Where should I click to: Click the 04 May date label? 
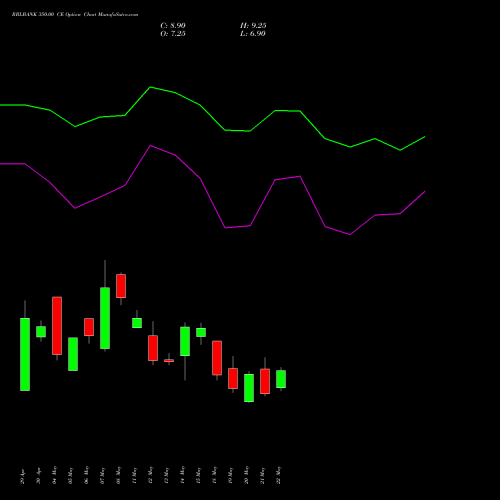point(54,475)
